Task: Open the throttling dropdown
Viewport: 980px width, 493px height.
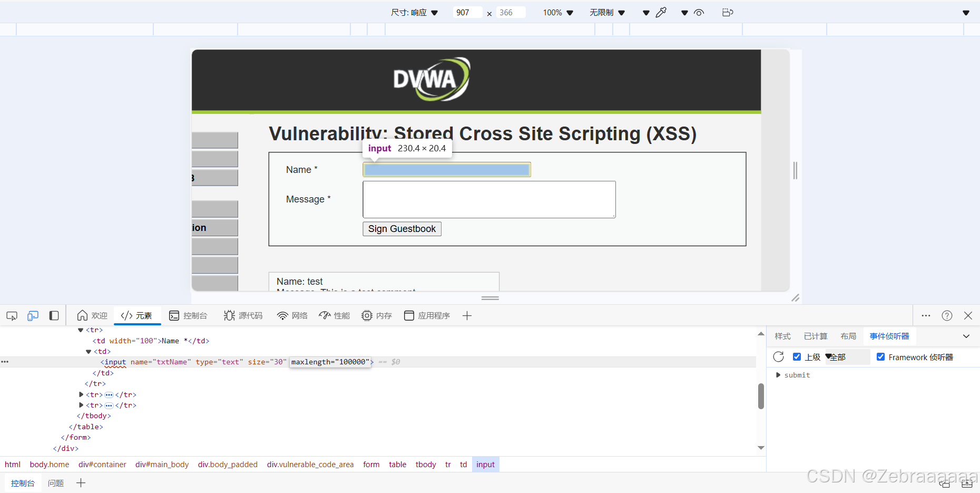Action: tap(607, 12)
